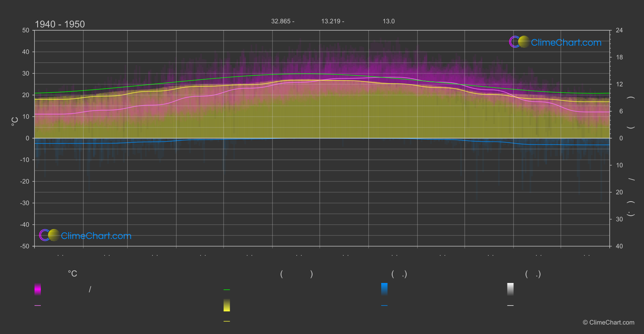Click the ClimeChart.com logo at top right
644x334 pixels.
555,42
